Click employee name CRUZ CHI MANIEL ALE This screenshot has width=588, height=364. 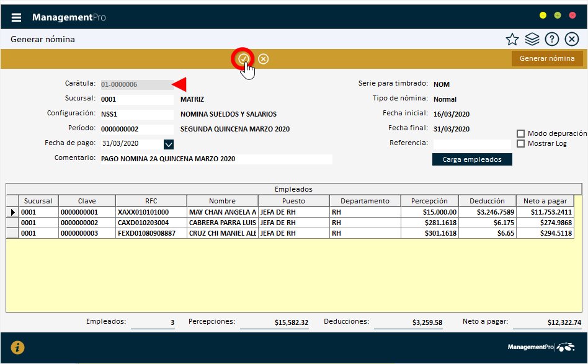[x=223, y=233]
